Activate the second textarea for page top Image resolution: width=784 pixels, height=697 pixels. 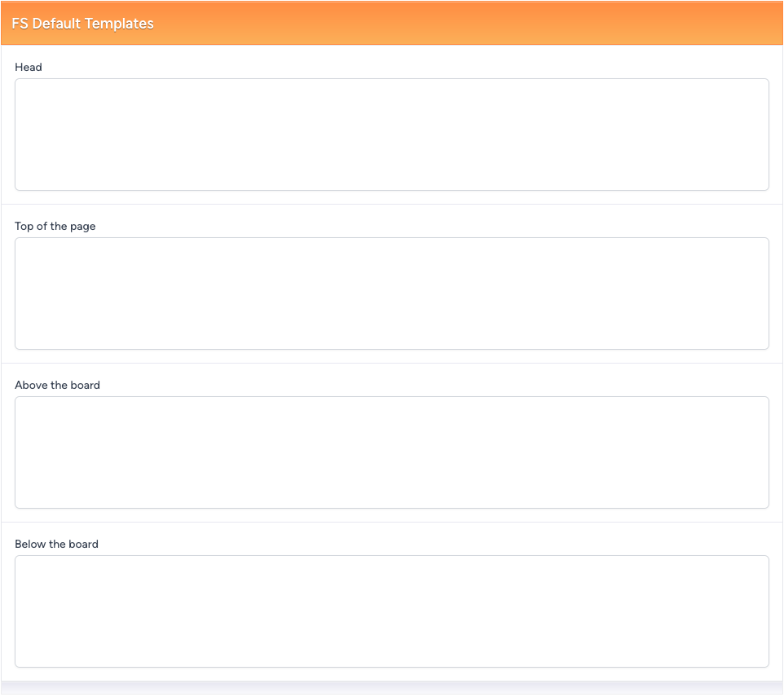coord(391,293)
